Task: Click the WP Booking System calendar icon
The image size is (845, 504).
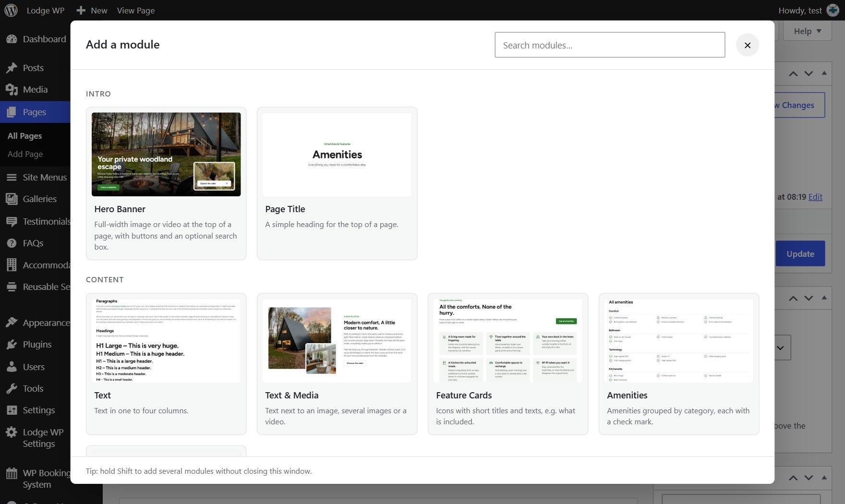Action: point(12,474)
